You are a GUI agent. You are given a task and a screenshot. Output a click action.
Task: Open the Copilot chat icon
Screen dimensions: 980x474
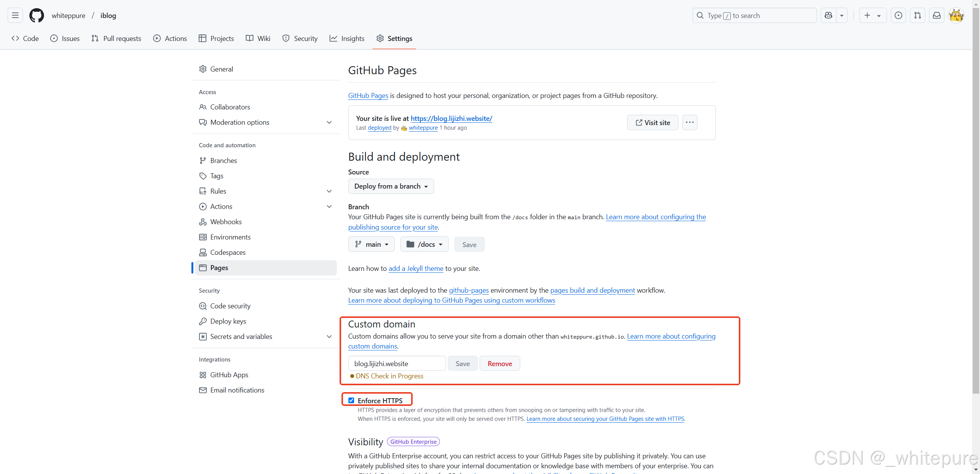point(828,15)
